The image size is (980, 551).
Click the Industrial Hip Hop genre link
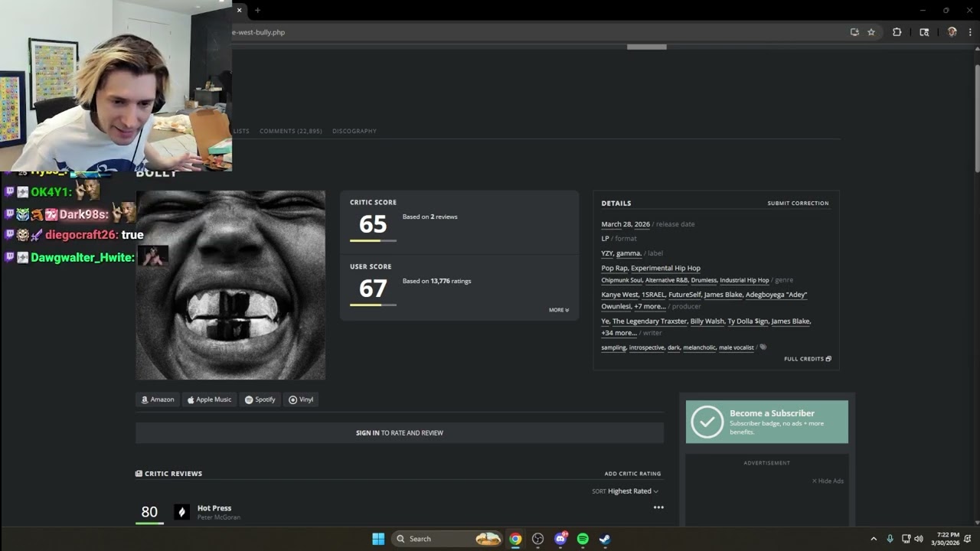pyautogui.click(x=744, y=280)
